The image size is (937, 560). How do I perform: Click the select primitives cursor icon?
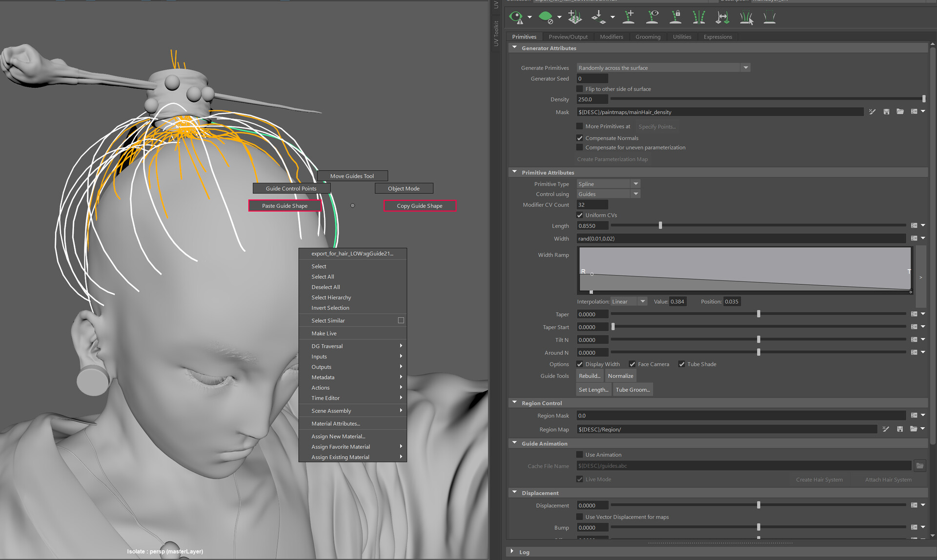(746, 18)
